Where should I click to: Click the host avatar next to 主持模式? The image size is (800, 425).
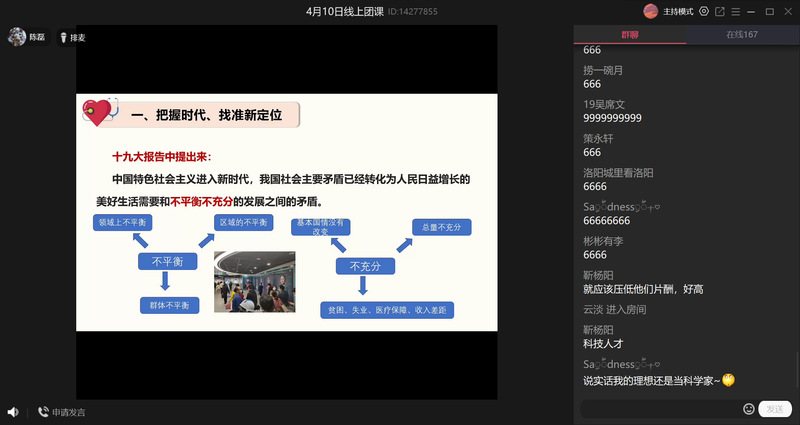click(x=651, y=12)
